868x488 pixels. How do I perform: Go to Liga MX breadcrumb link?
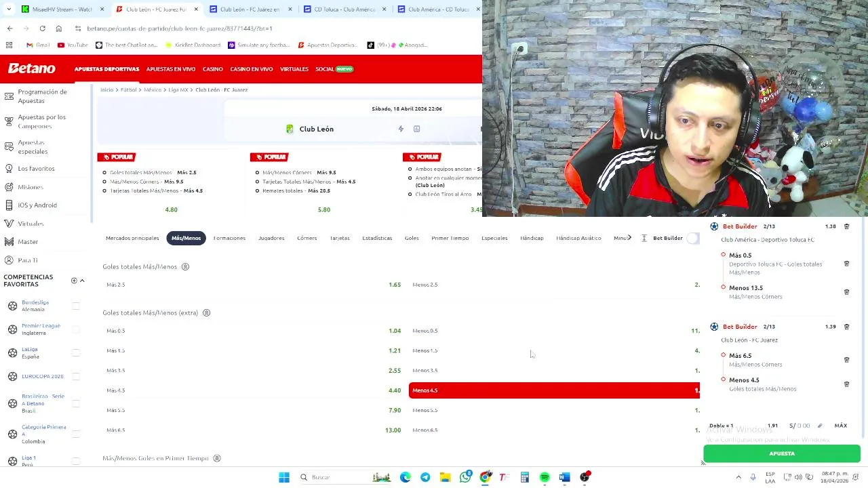pos(178,90)
